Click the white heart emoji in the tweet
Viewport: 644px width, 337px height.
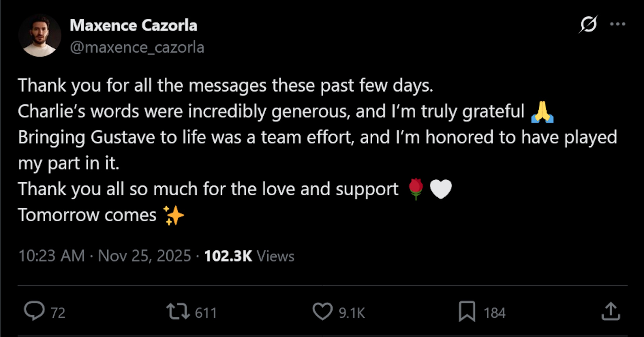[441, 189]
